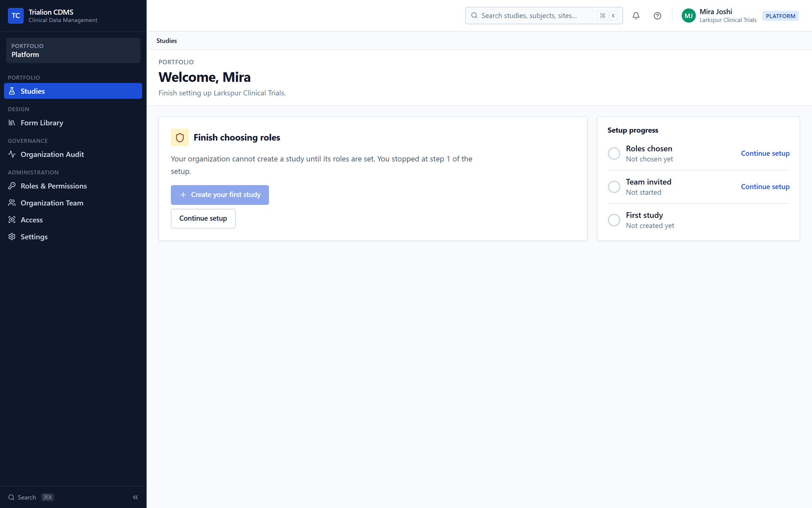This screenshot has width=812, height=508.
Task: Click the Access scan icon
Action: (x=12, y=220)
